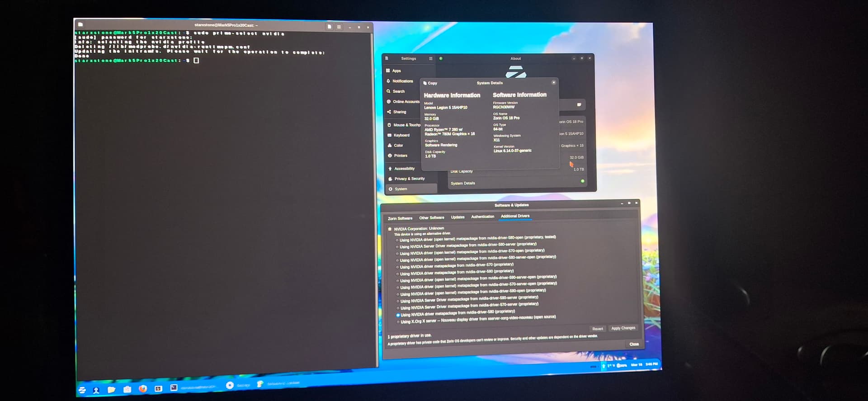Select nvidia-driver-570 (proprietary) driver option

point(455,266)
